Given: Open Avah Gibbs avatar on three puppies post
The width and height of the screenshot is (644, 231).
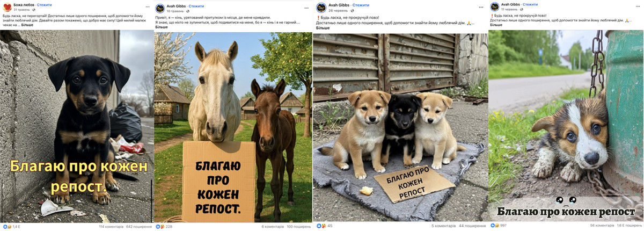Looking at the screenshot, I should (321, 8).
